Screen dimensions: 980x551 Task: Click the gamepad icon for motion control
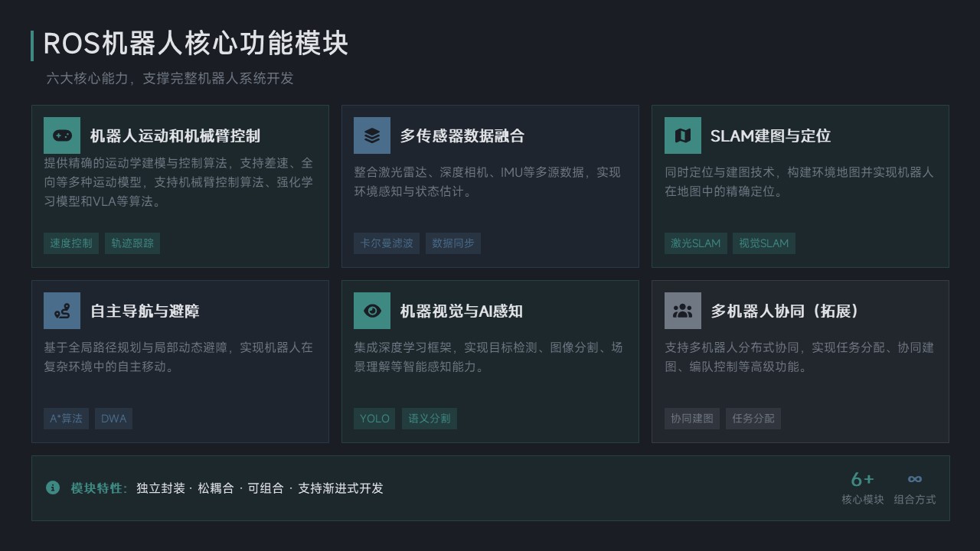click(x=62, y=135)
